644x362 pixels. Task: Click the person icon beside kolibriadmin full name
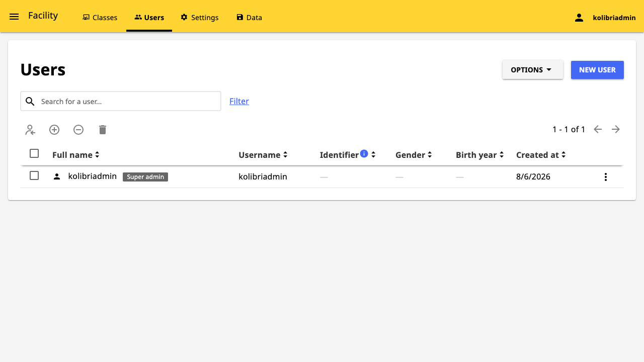[x=57, y=176]
